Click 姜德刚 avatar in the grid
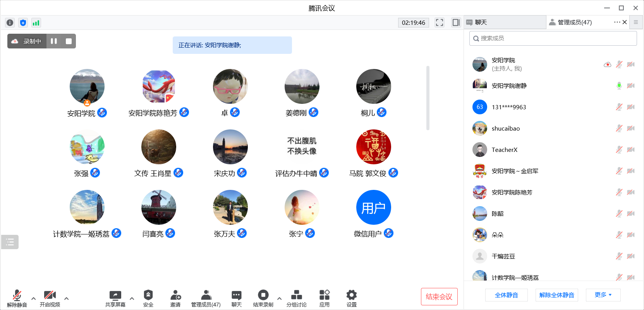 [x=302, y=87]
